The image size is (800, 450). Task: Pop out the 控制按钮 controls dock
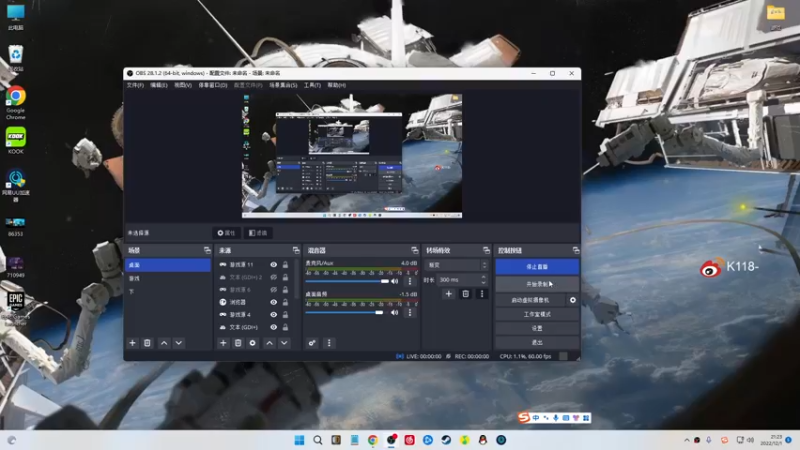click(x=576, y=250)
